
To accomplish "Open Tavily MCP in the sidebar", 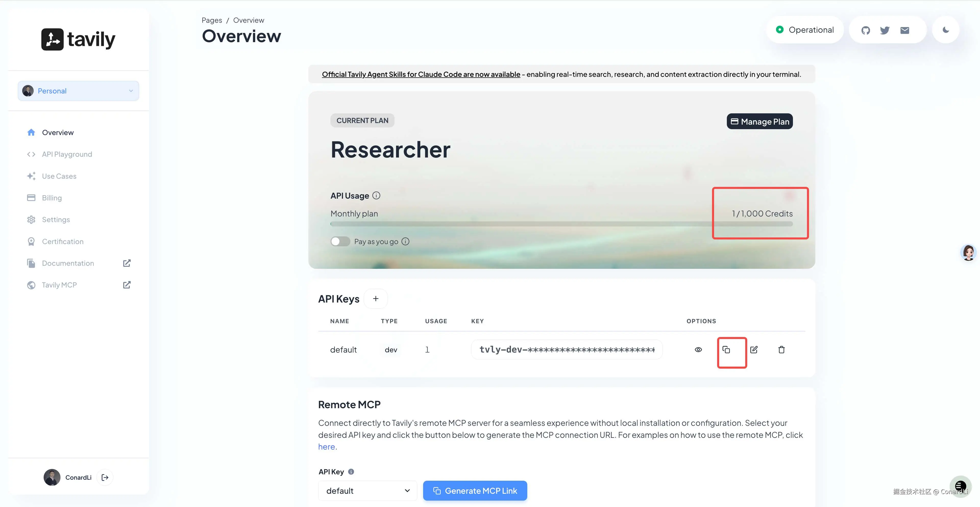I will (59, 285).
